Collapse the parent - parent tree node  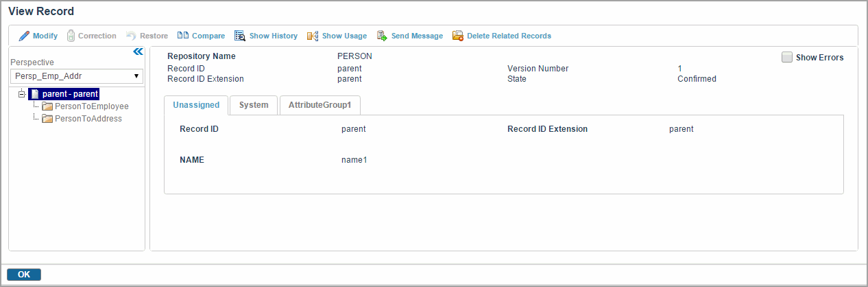tap(22, 94)
